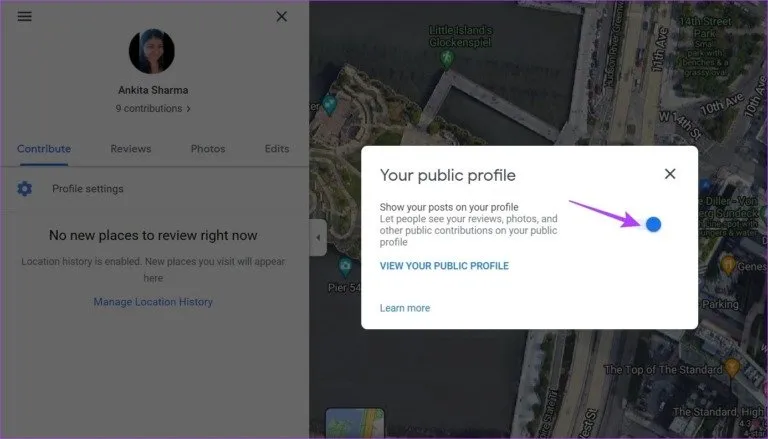Switch to the Photos tab
The height and width of the screenshot is (439, 768).
tap(208, 149)
